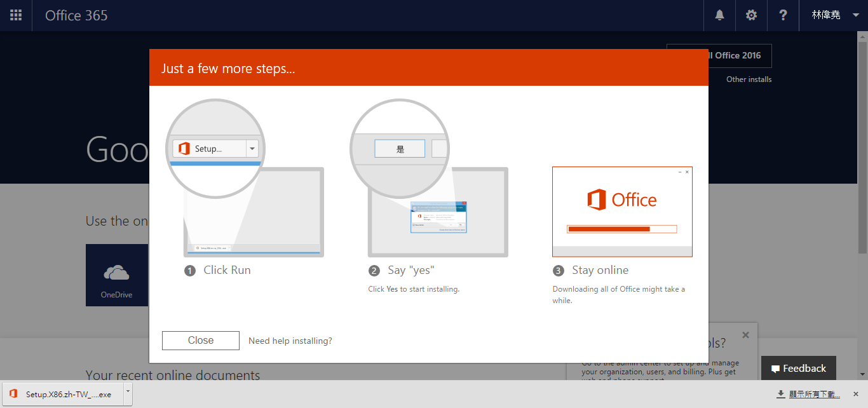Click Your recent online documents heading
Viewport: 868px width, 408px height.
point(173,375)
